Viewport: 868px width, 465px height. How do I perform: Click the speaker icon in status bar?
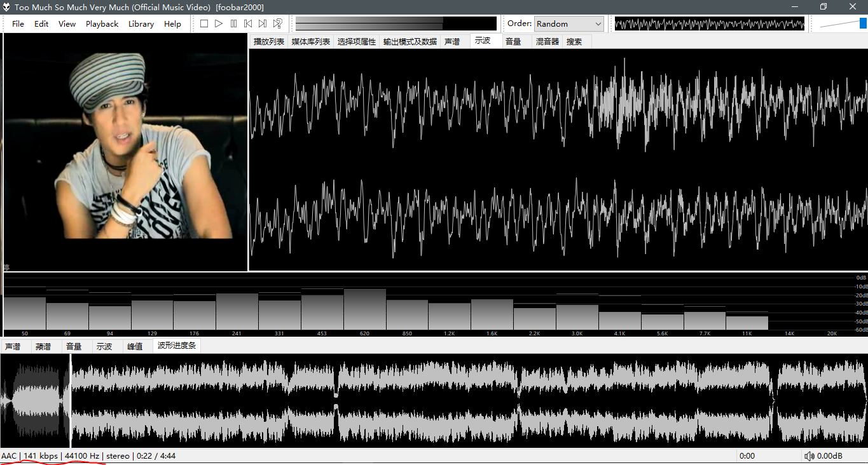[809, 456]
